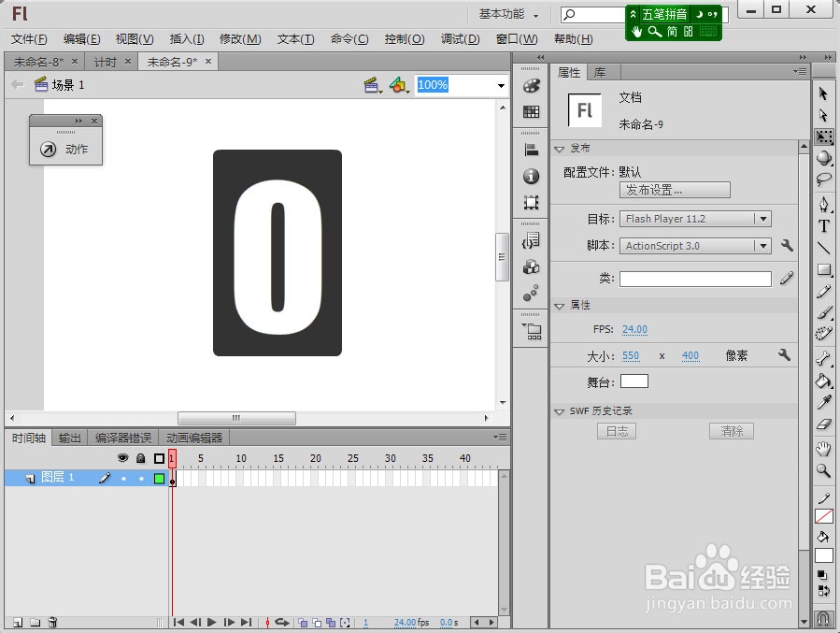This screenshot has width=840, height=633.
Task: Toggle visibility of 图层 1
Action: tap(122, 477)
